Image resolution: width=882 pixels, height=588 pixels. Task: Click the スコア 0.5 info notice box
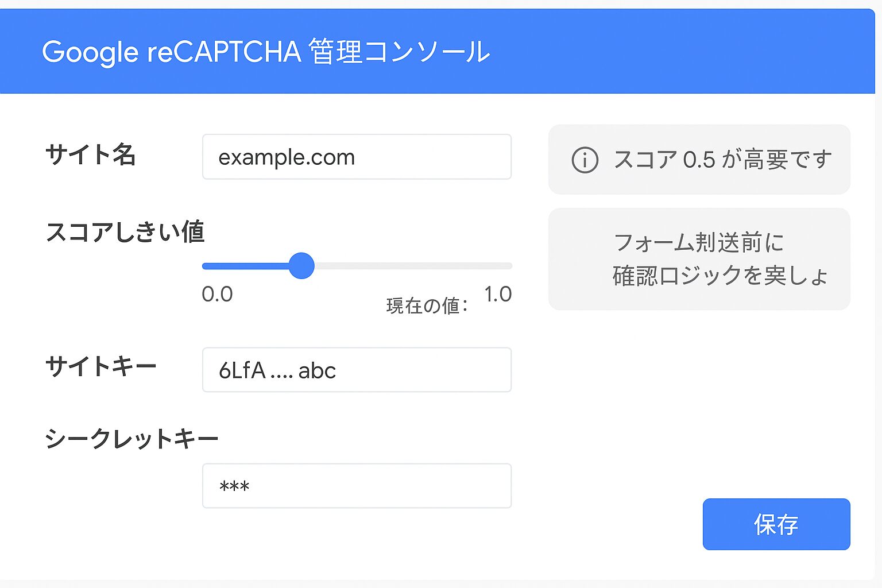[x=699, y=160]
